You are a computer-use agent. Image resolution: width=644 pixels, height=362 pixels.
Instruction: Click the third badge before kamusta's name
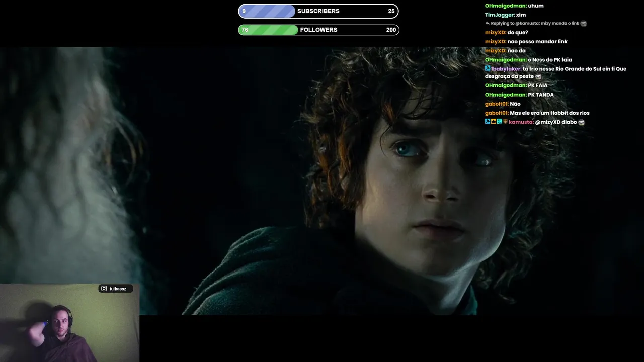500,122
